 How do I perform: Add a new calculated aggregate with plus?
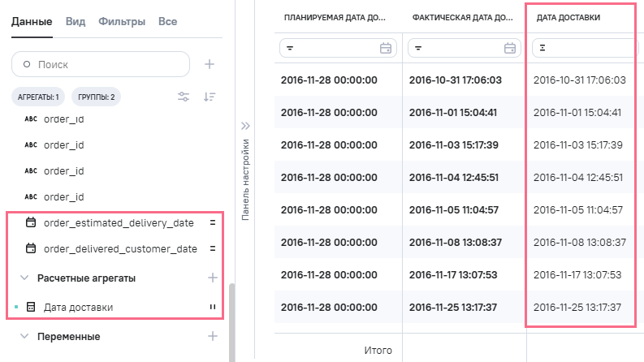[213, 278]
